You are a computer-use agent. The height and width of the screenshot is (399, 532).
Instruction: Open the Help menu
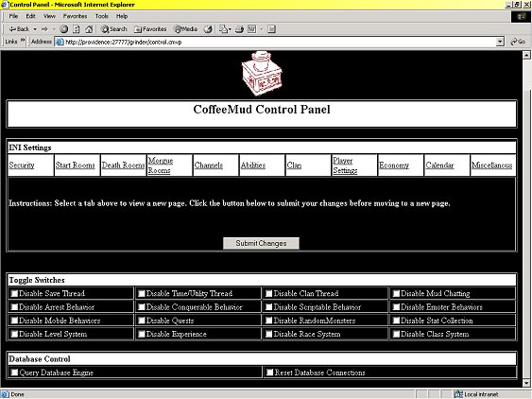122,16
